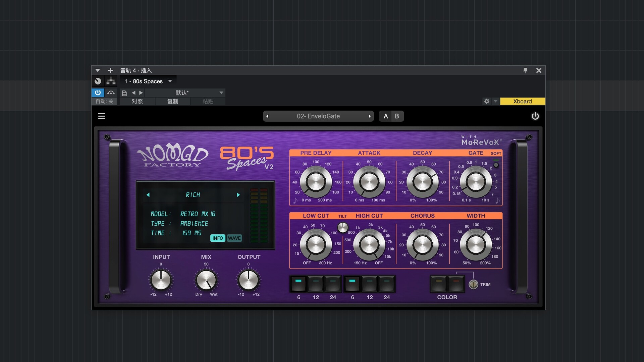The image size is (644, 362).
Task: Enable high cut 24 dB slope button
Action: pos(386,284)
